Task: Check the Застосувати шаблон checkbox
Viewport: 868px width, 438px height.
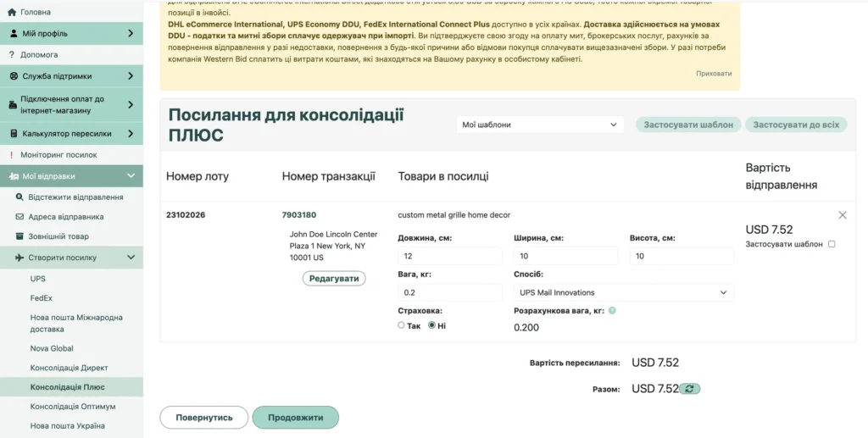Action: coord(832,244)
